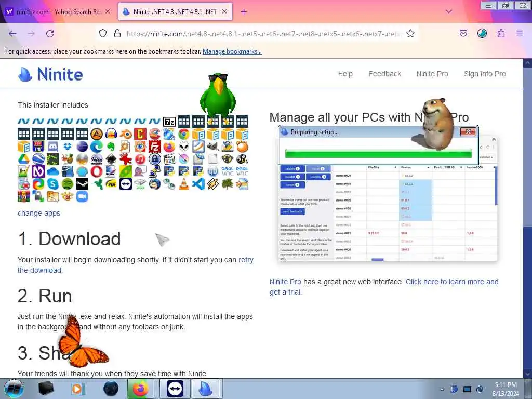Click the Winamp app icon
532x399 pixels.
click(x=212, y=184)
